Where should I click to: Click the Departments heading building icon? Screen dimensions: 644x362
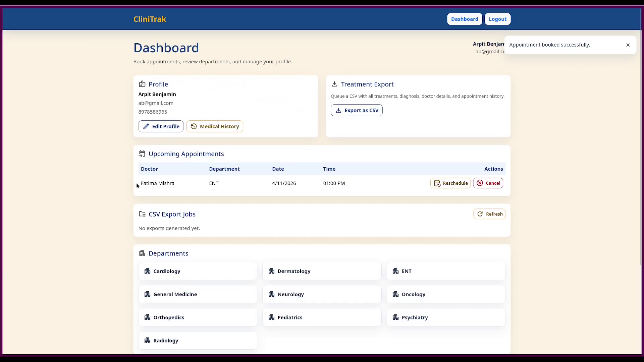[x=142, y=253]
